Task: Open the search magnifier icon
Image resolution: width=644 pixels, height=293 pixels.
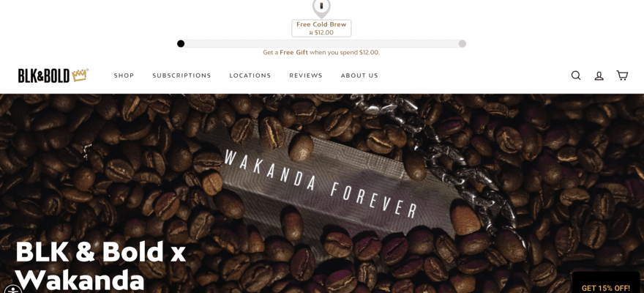Action: [576, 75]
